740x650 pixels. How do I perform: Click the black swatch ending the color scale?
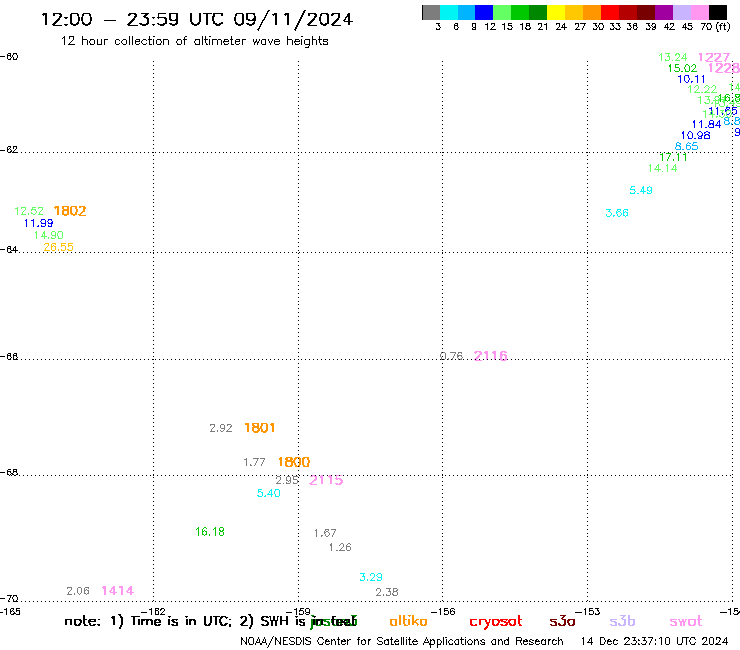click(717, 12)
